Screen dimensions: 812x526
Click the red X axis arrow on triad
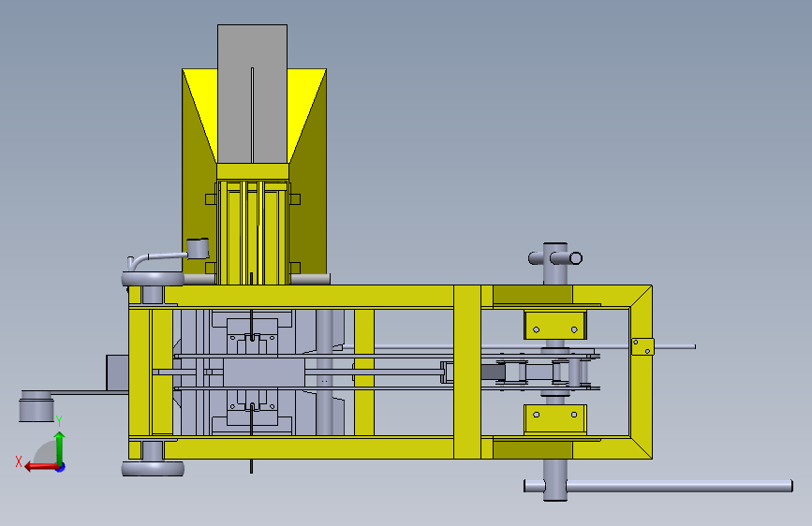pos(39,467)
